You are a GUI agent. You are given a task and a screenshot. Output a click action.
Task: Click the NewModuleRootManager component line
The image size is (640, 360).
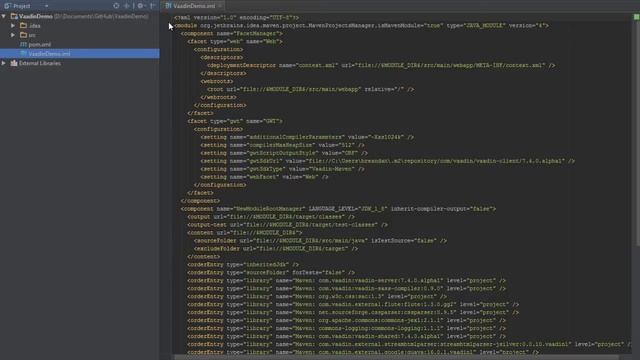click(x=338, y=209)
